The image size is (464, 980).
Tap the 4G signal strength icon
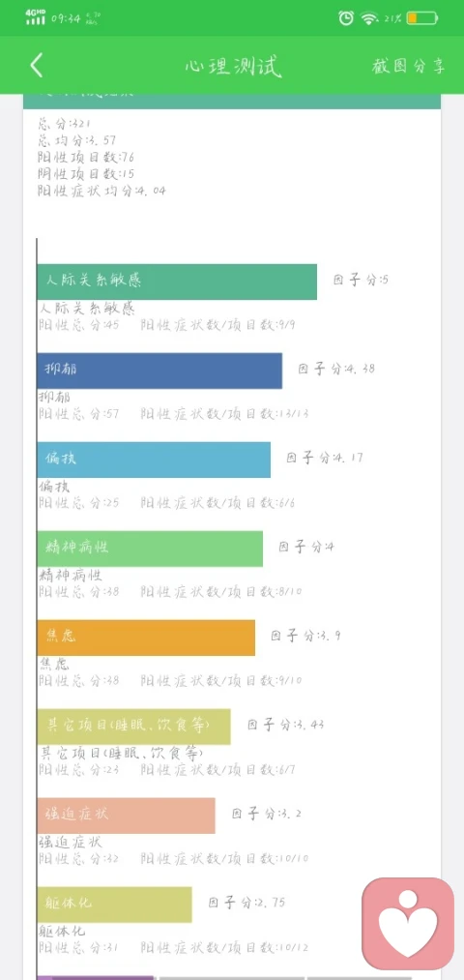pos(36,17)
